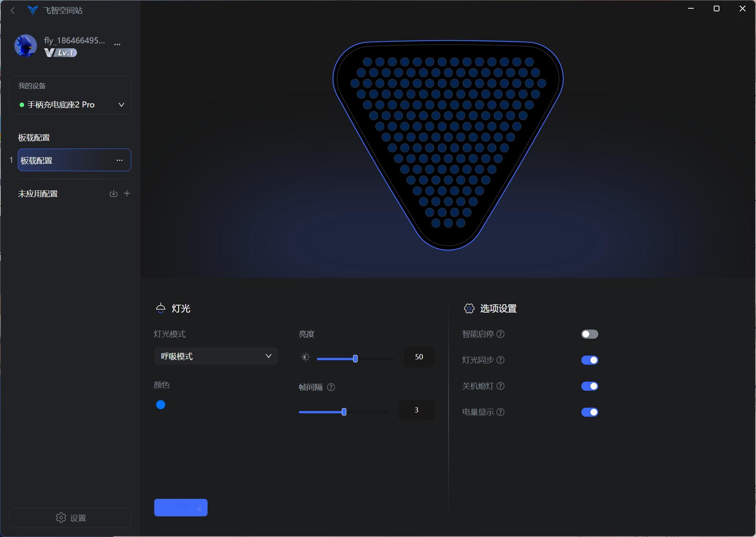Viewport: 756px width, 537px height.
Task: Click help icon beside 电量显示
Action: click(x=500, y=412)
